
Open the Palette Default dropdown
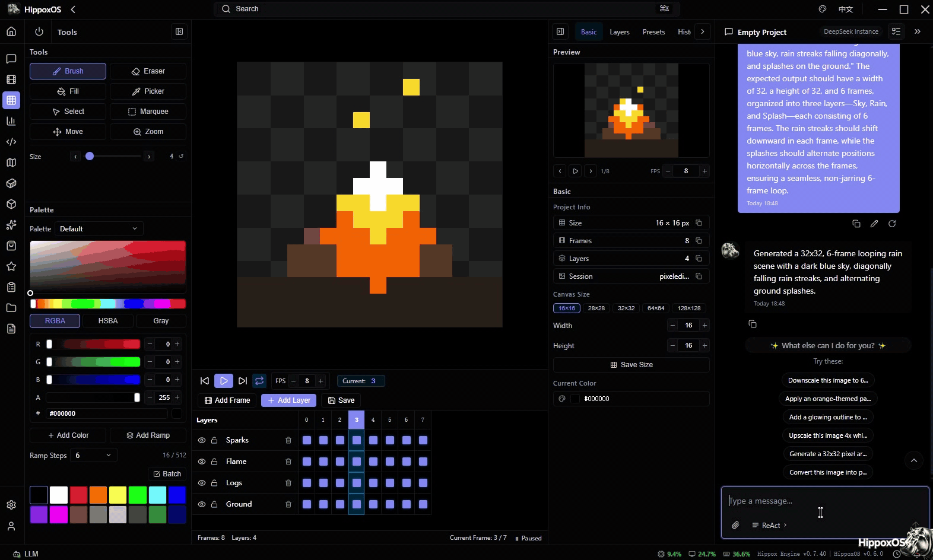99,229
